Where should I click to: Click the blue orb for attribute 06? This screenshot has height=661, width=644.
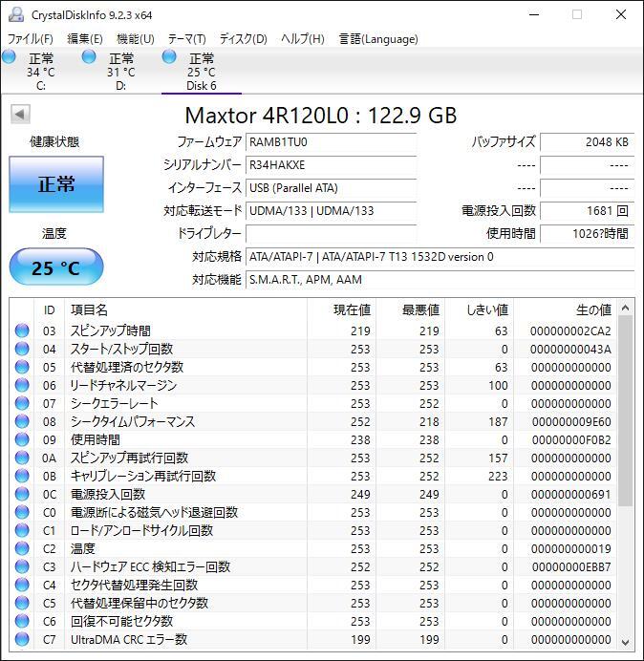22,385
